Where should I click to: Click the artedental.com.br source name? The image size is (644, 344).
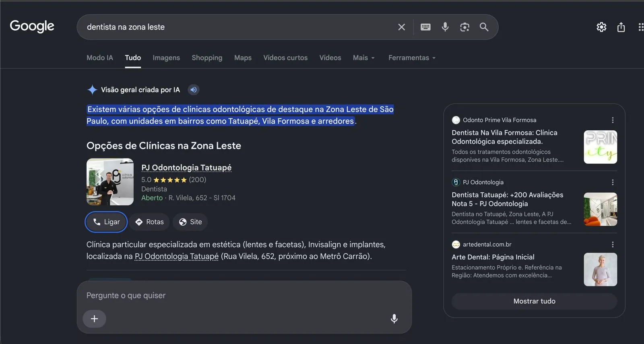point(487,245)
